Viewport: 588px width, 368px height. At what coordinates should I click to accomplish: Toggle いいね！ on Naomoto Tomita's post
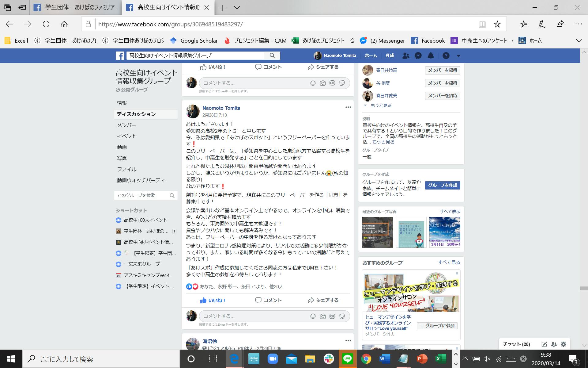click(213, 300)
